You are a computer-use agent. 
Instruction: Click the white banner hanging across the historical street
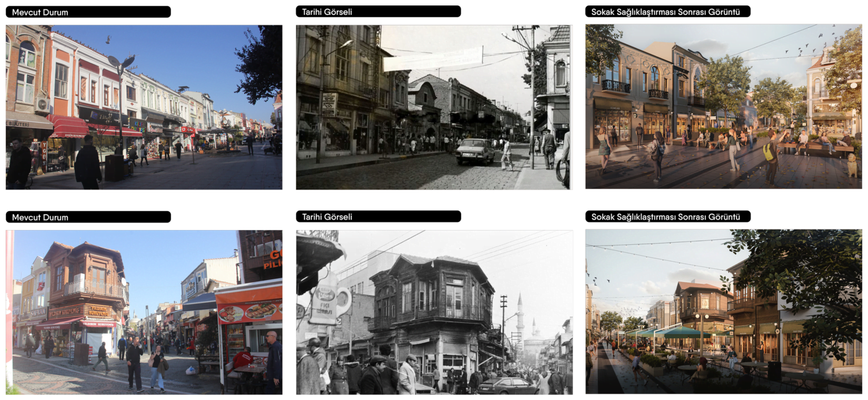pyautogui.click(x=433, y=59)
